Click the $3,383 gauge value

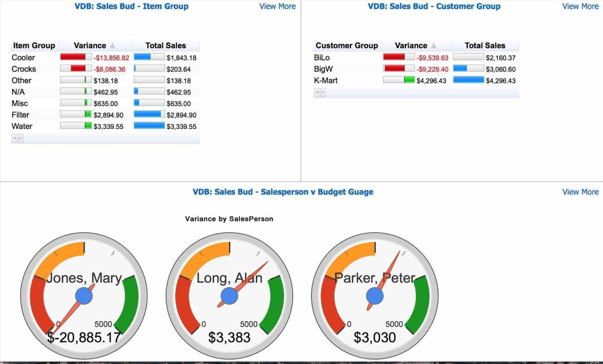click(229, 337)
